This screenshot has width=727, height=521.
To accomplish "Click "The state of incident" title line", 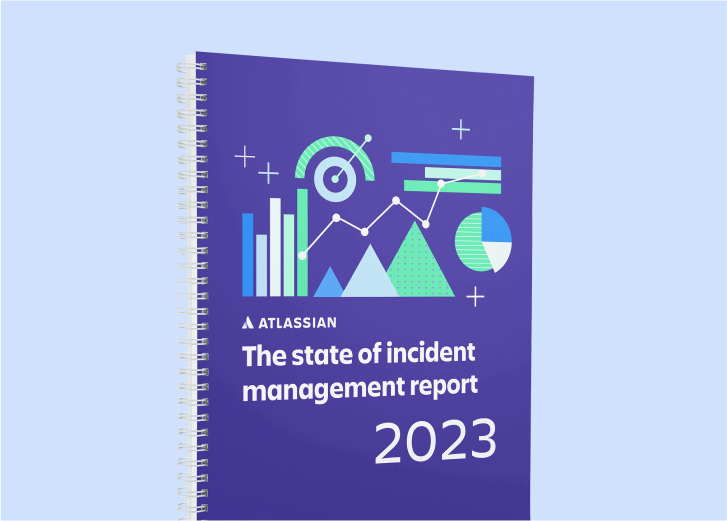I will click(x=358, y=353).
